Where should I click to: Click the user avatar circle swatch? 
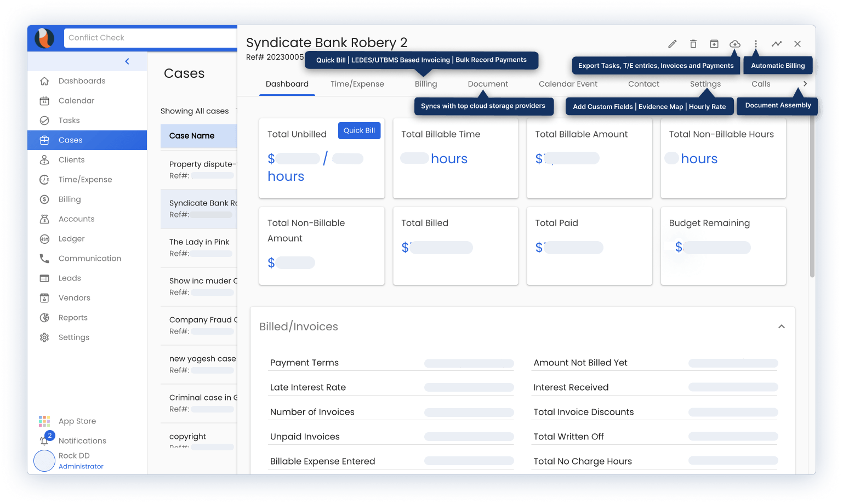pyautogui.click(x=44, y=460)
